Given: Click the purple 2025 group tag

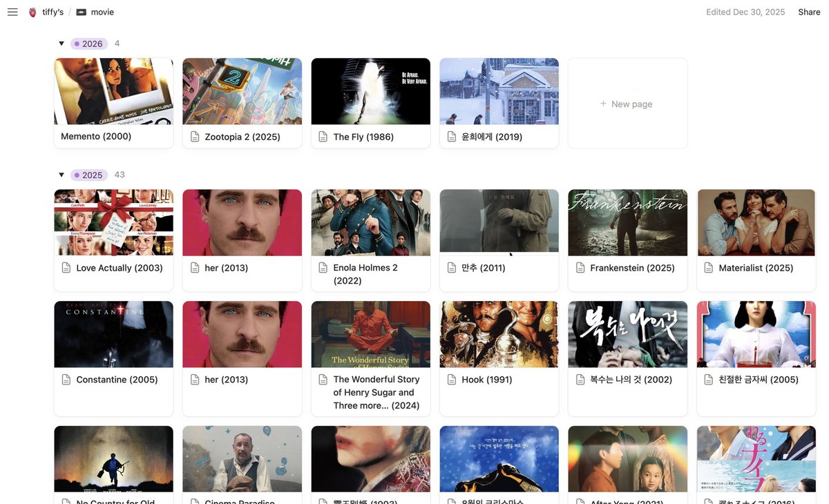Looking at the screenshot, I should (x=88, y=175).
